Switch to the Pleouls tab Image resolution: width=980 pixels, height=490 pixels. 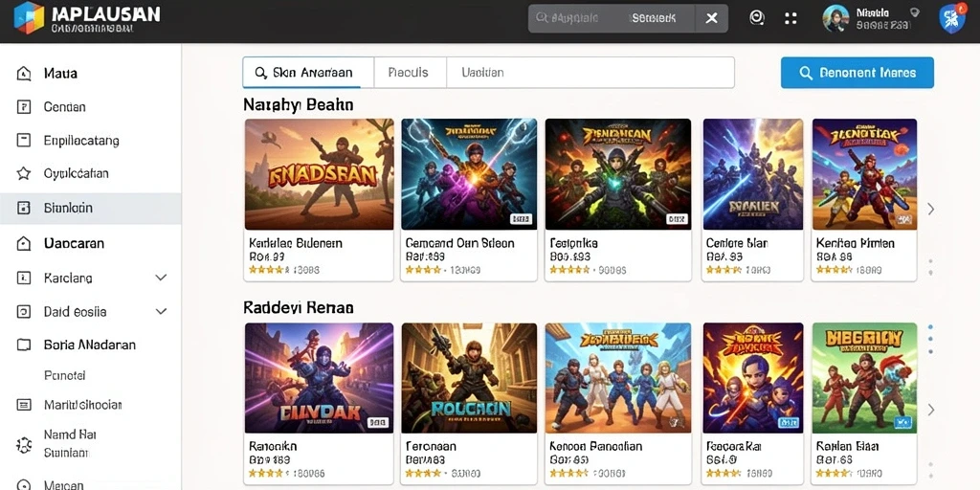click(x=410, y=73)
